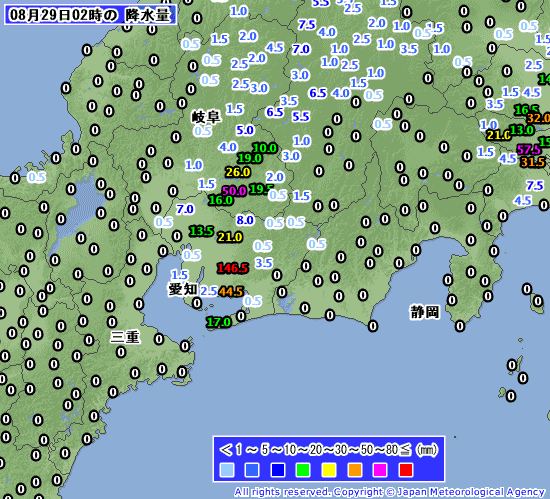
Task: Click the magenta legend color swatch
Action: (x=380, y=470)
